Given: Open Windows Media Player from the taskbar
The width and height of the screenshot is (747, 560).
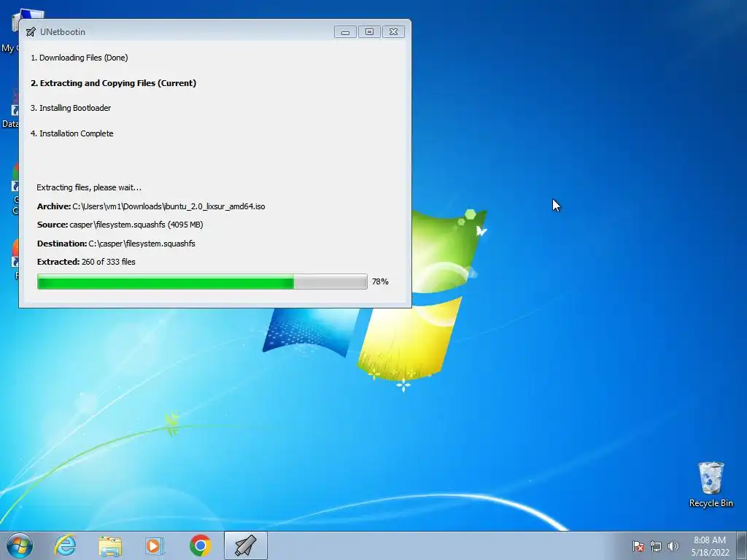Looking at the screenshot, I should tap(155, 545).
